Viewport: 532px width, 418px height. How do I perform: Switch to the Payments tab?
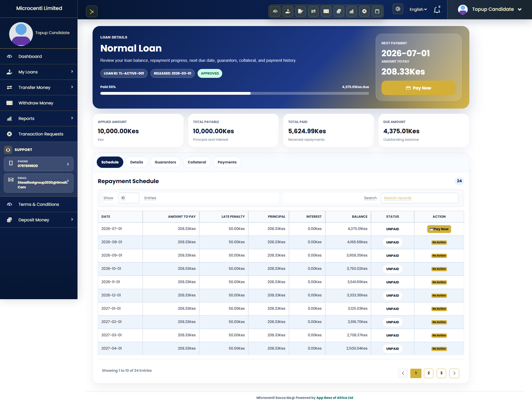click(x=227, y=162)
